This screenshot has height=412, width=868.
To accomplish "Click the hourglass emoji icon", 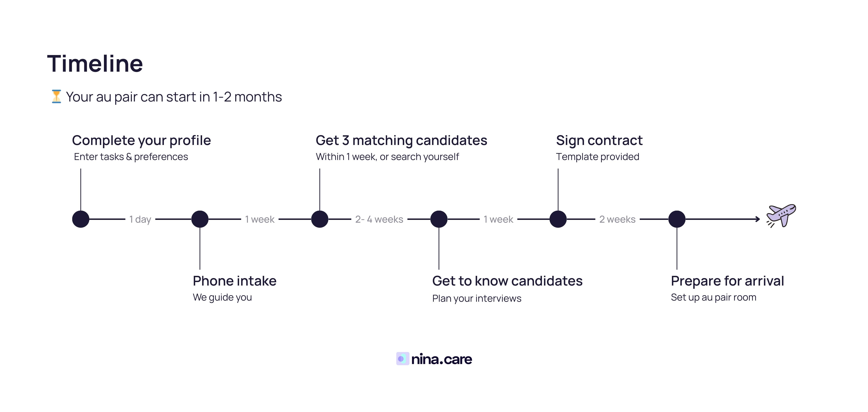I will [x=56, y=97].
